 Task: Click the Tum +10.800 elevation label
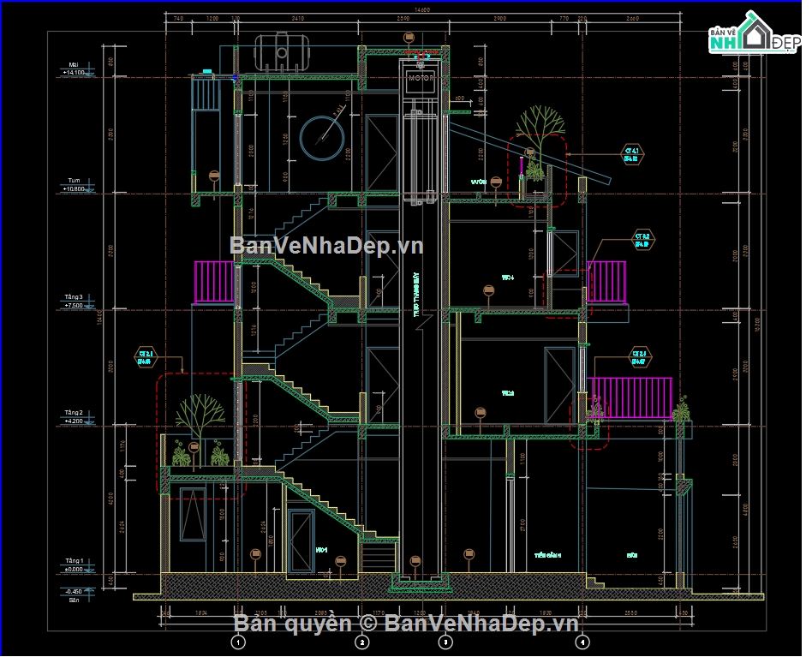tap(74, 185)
